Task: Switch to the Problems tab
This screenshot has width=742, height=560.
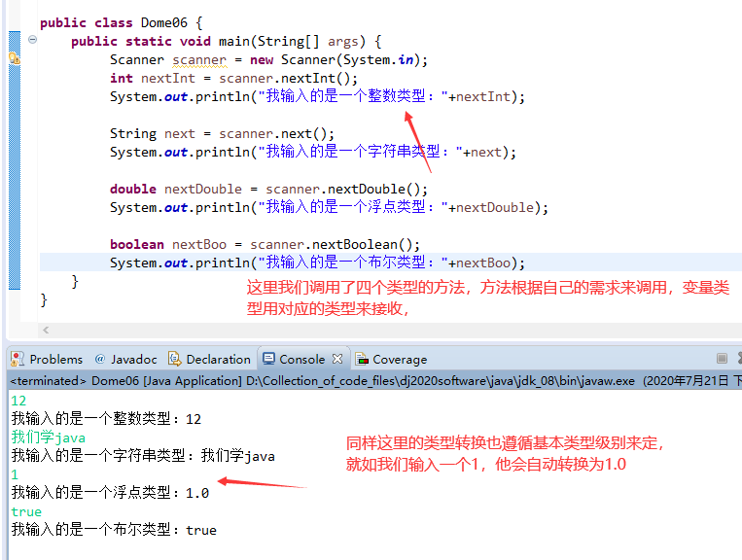Action: pos(47,359)
